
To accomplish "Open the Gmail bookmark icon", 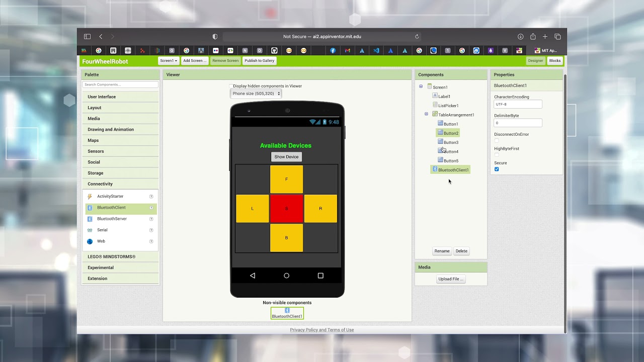I will [x=347, y=50].
